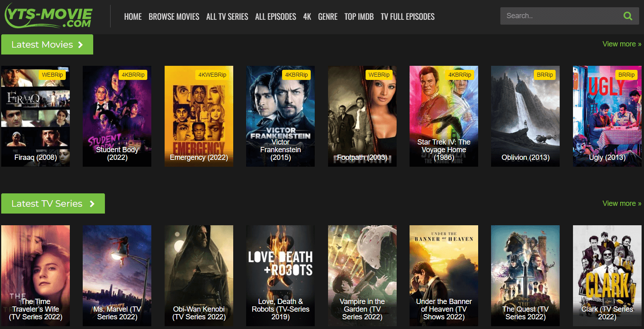Open Under the Banner of Heaven poster
This screenshot has width=644, height=329.
(x=444, y=276)
